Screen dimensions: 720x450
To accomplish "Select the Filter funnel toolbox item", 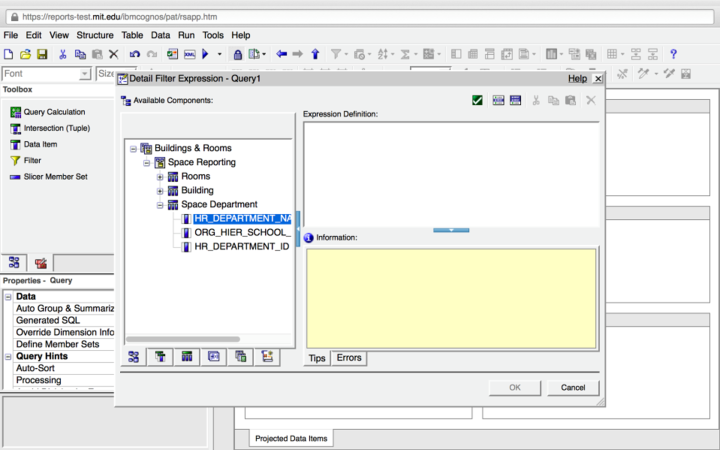I will (32, 160).
